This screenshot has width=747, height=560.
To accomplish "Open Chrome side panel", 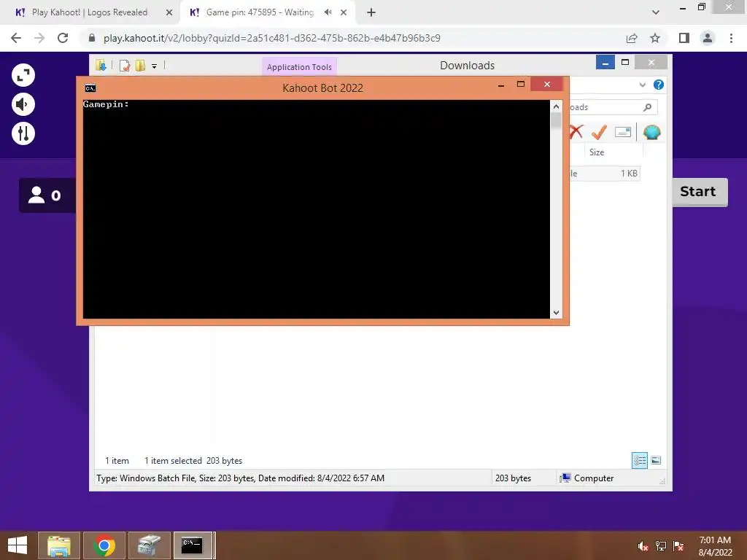I will tap(684, 38).
